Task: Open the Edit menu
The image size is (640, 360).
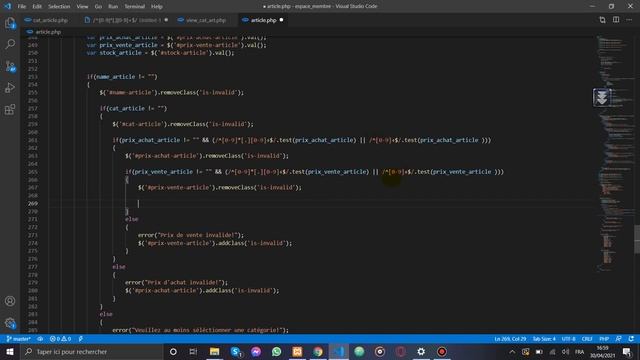Action: tap(37, 7)
